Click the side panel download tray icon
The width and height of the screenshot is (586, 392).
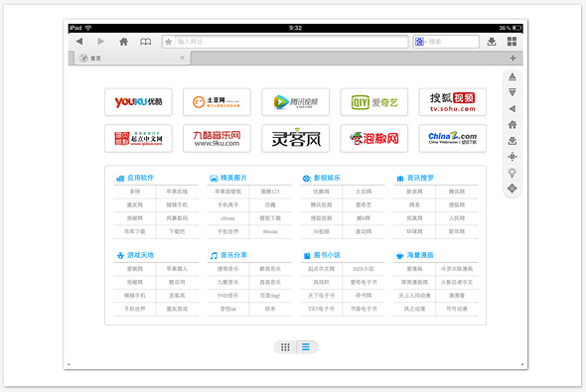coord(513,141)
